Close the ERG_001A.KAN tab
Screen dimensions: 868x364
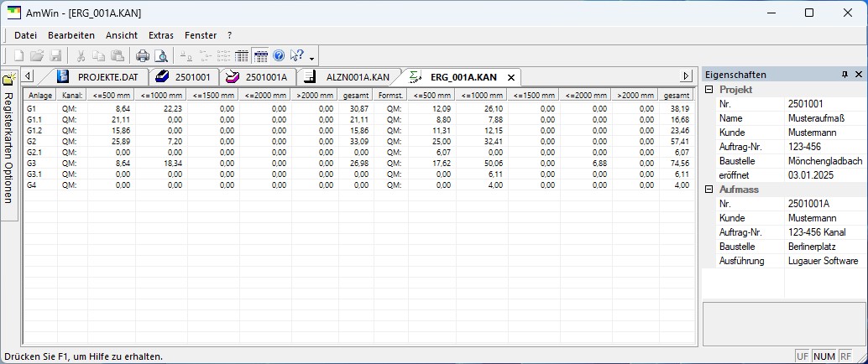511,77
